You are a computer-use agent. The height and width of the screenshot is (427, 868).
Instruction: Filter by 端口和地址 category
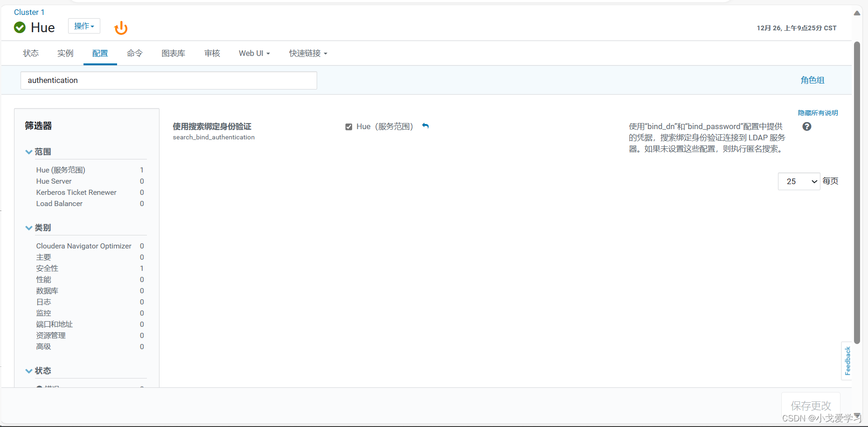tap(55, 324)
